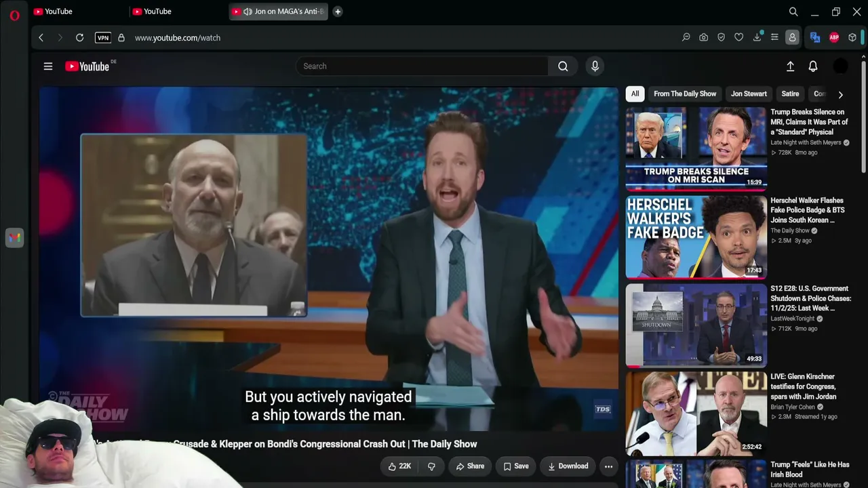The image size is (868, 488).
Task: Submit search with magnifier button
Action: coord(563,66)
